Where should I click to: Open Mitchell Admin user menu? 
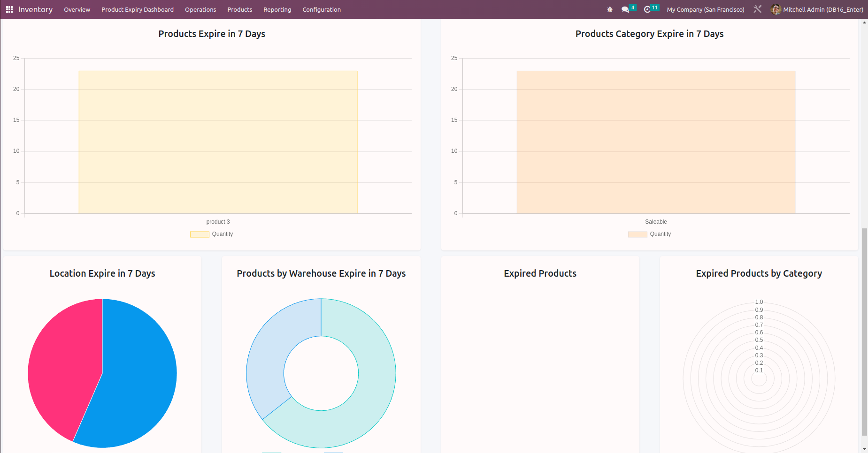[x=822, y=9]
